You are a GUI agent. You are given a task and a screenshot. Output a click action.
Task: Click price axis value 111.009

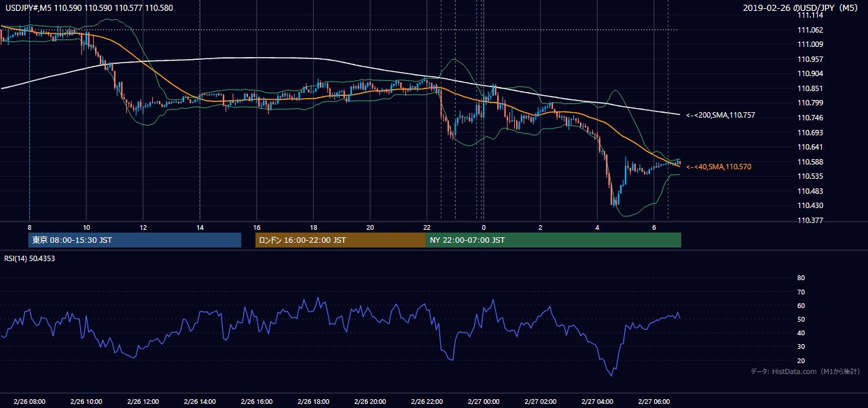(x=810, y=44)
